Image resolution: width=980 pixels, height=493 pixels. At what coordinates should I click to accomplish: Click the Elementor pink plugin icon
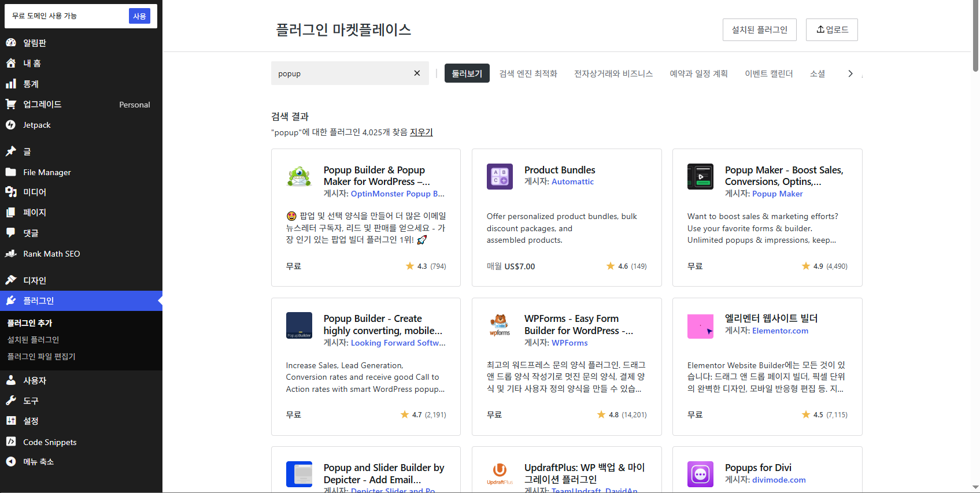tap(700, 325)
